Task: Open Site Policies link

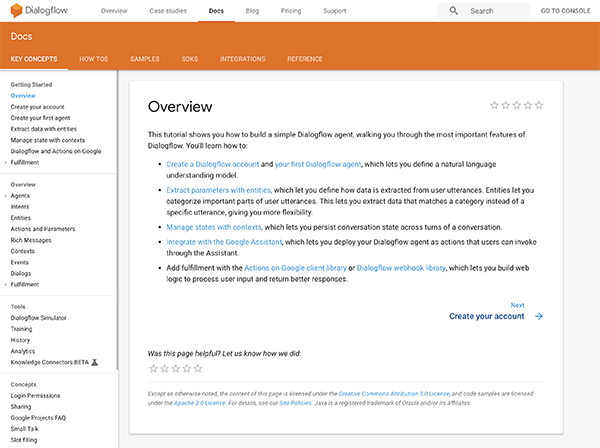Action: [x=295, y=403]
